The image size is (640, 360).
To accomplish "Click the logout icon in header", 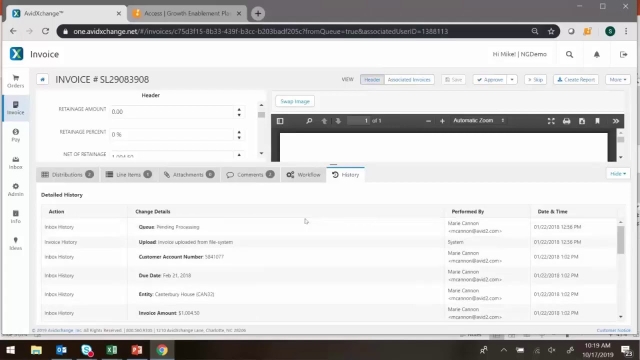I will coord(623,54).
